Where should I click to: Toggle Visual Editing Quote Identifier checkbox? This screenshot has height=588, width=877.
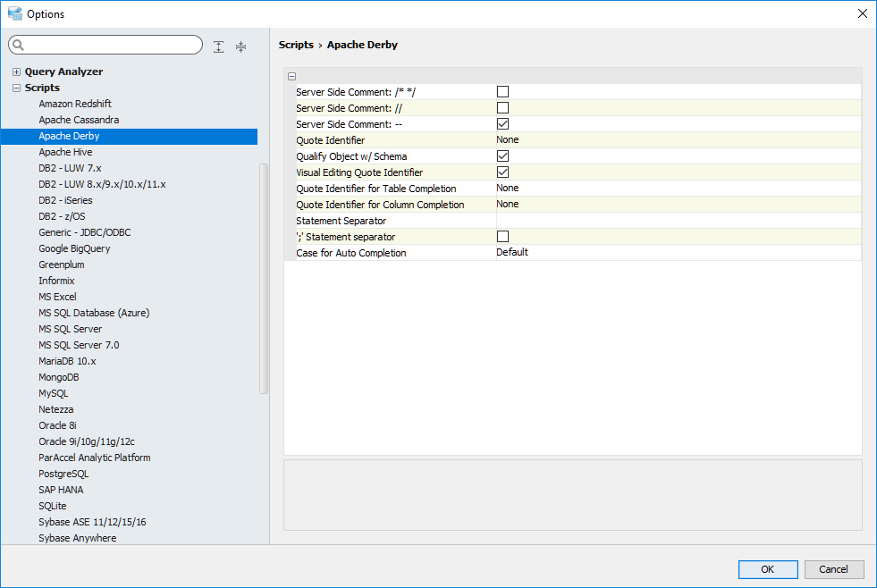(x=502, y=172)
